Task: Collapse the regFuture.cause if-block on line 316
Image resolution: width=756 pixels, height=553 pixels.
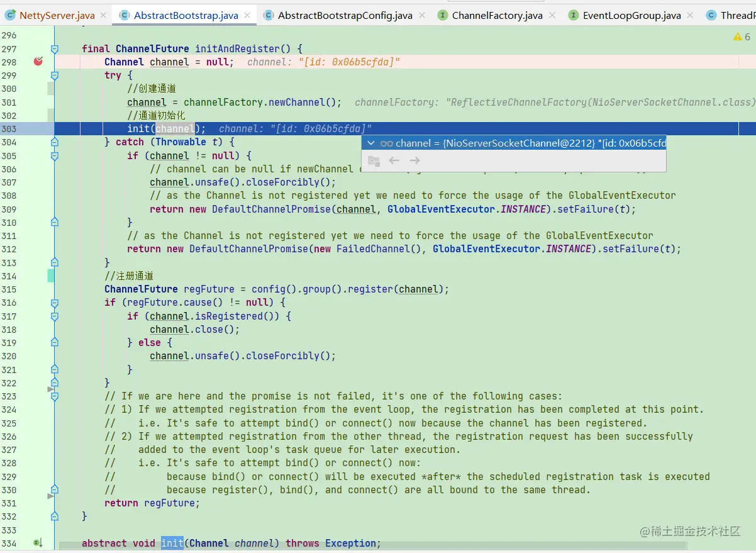Action: [x=55, y=303]
